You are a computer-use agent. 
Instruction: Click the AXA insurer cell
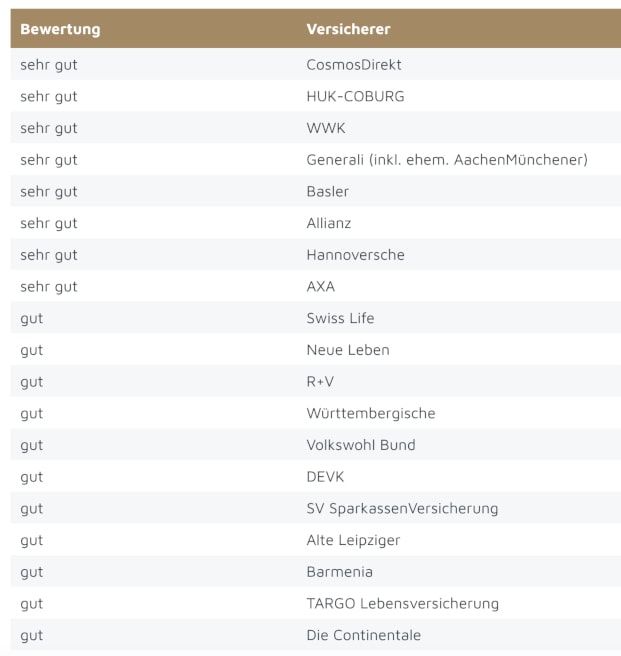(x=320, y=287)
